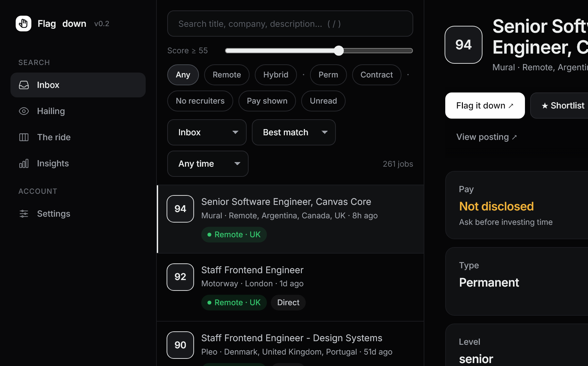Click The ride columns icon
The height and width of the screenshot is (366, 588).
(24, 137)
